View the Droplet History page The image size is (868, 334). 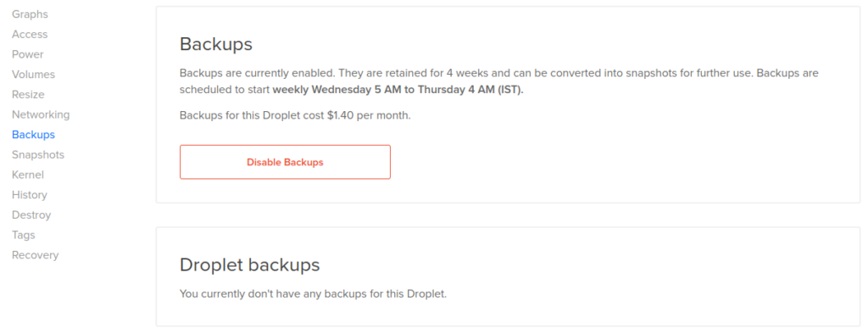(30, 195)
